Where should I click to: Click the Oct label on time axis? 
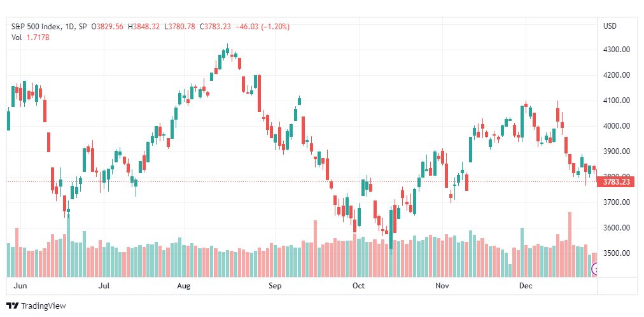[359, 286]
